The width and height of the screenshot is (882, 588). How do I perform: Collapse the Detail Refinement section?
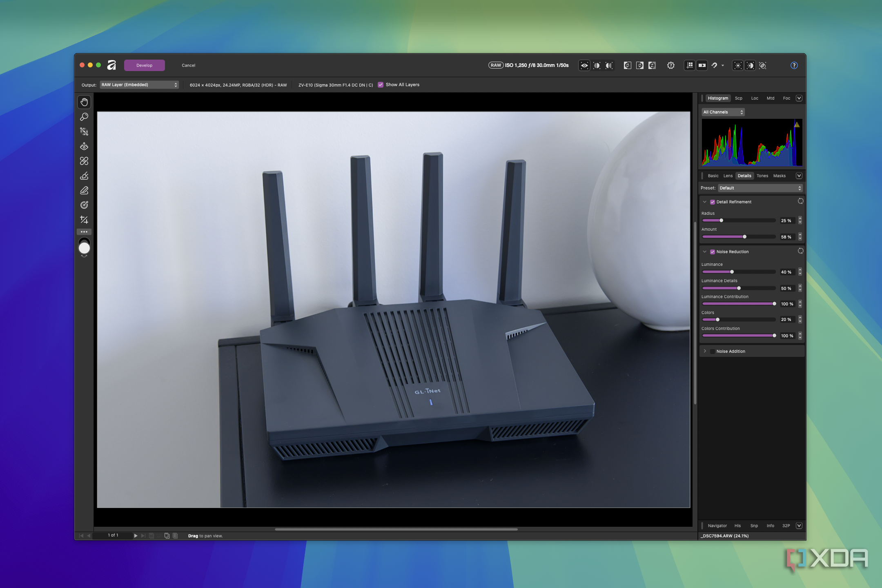[x=705, y=202]
